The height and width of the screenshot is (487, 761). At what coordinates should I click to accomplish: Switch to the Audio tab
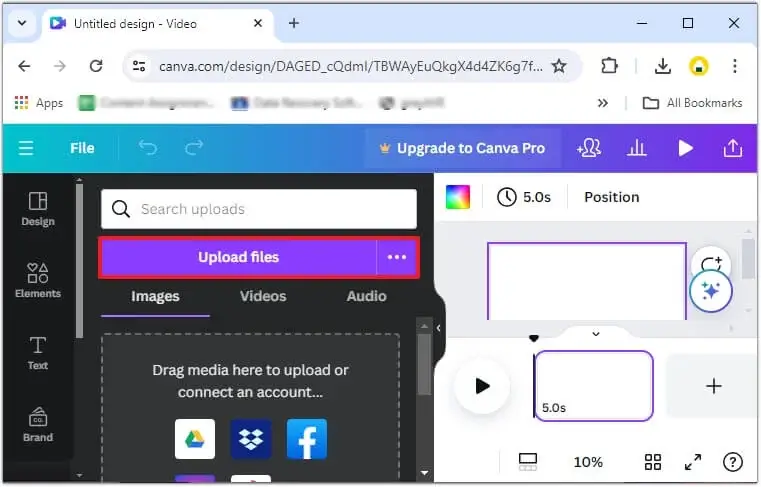point(366,296)
